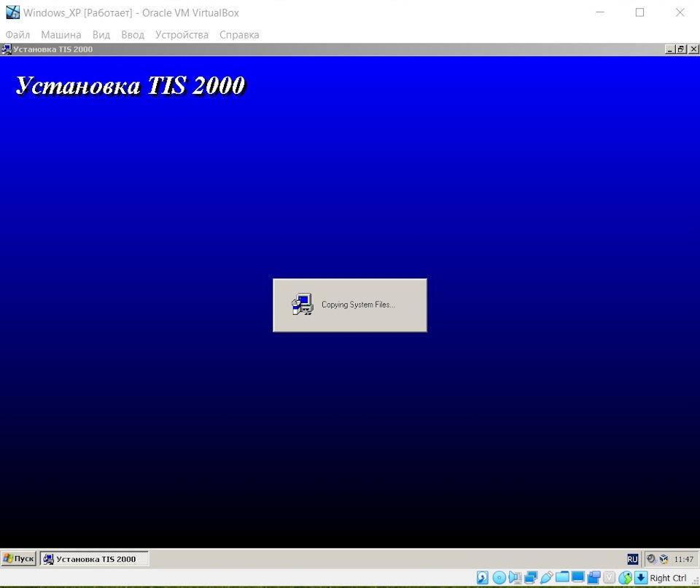The width and height of the screenshot is (700, 588).
Task: Click the mouse integration status icon
Action: 625,578
